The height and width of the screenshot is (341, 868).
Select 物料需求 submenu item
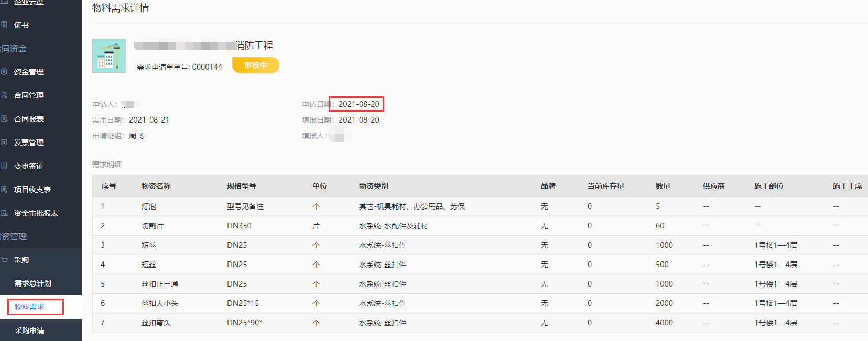point(29,307)
